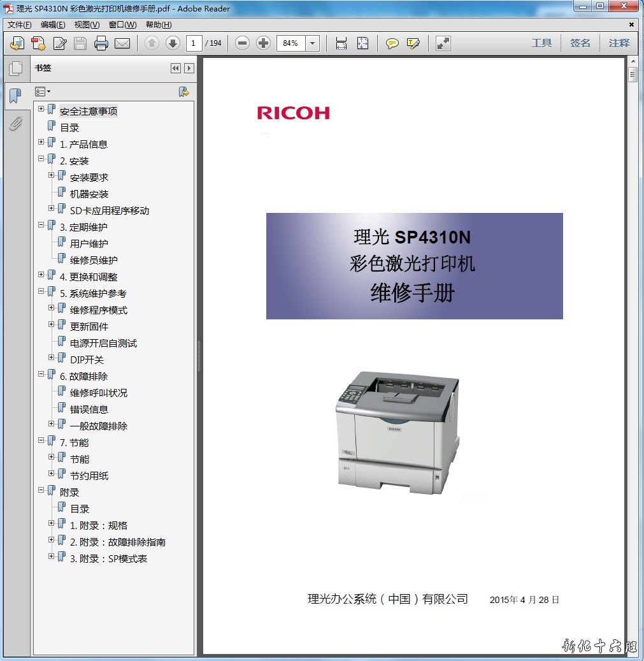The image size is (644, 661).
Task: Expand the 安全注意事项 bookmark
Action: (41, 109)
